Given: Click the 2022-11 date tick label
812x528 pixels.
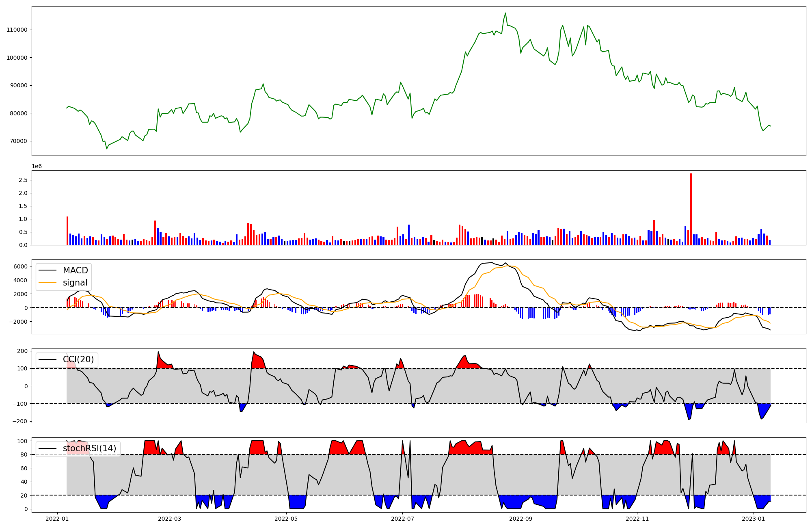Looking at the screenshot, I should (x=637, y=519).
